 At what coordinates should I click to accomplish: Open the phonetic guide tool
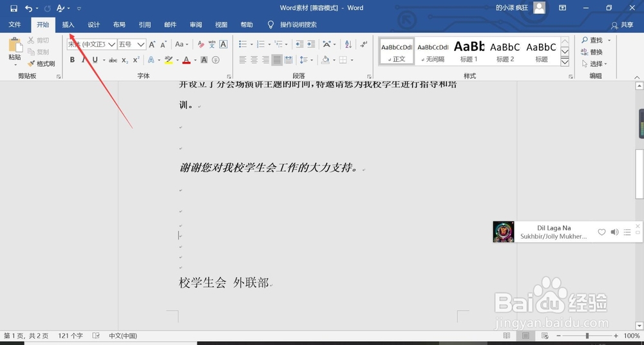212,44
